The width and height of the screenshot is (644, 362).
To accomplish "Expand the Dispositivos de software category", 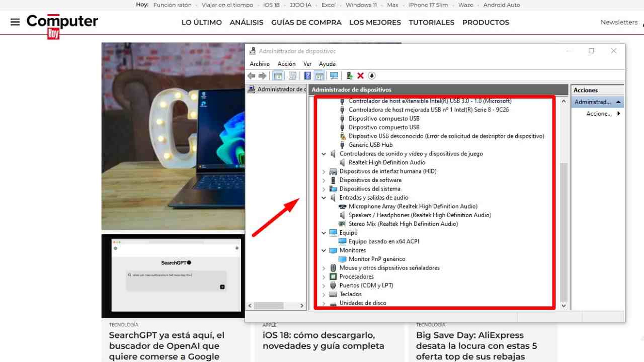I will [324, 180].
